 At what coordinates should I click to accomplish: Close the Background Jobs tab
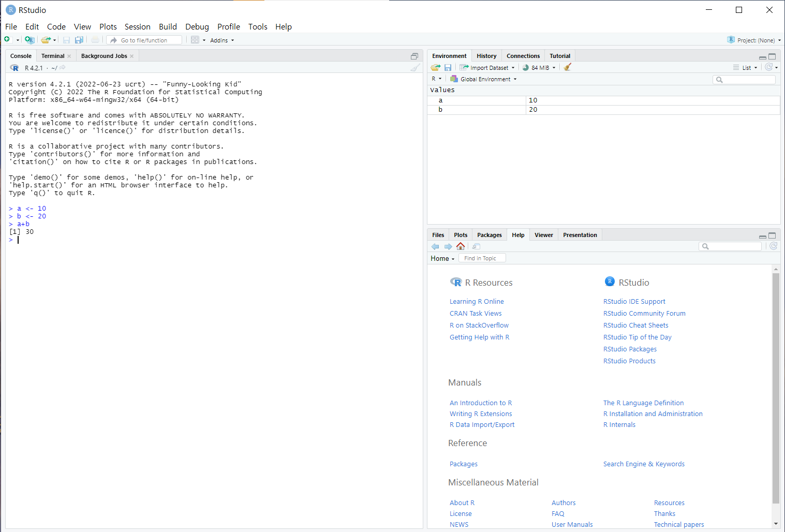[x=132, y=56]
